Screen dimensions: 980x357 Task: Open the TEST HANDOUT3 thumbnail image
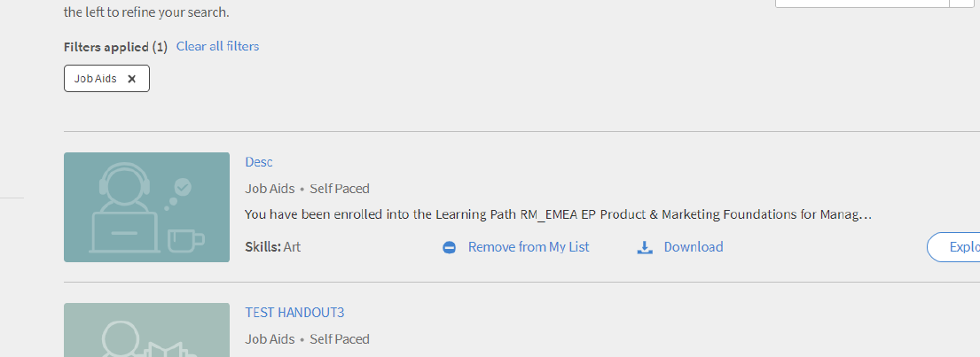[146, 330]
